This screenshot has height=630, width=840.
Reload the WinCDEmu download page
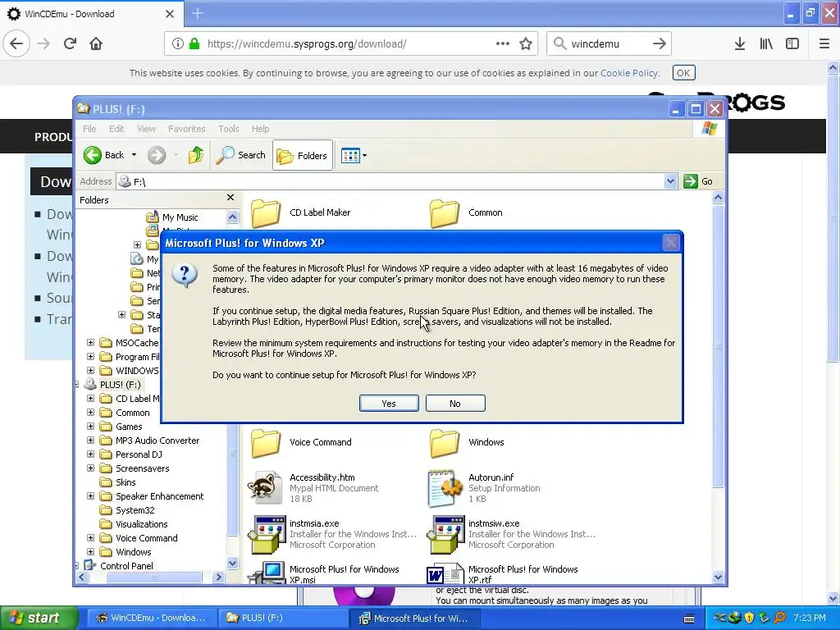point(70,43)
